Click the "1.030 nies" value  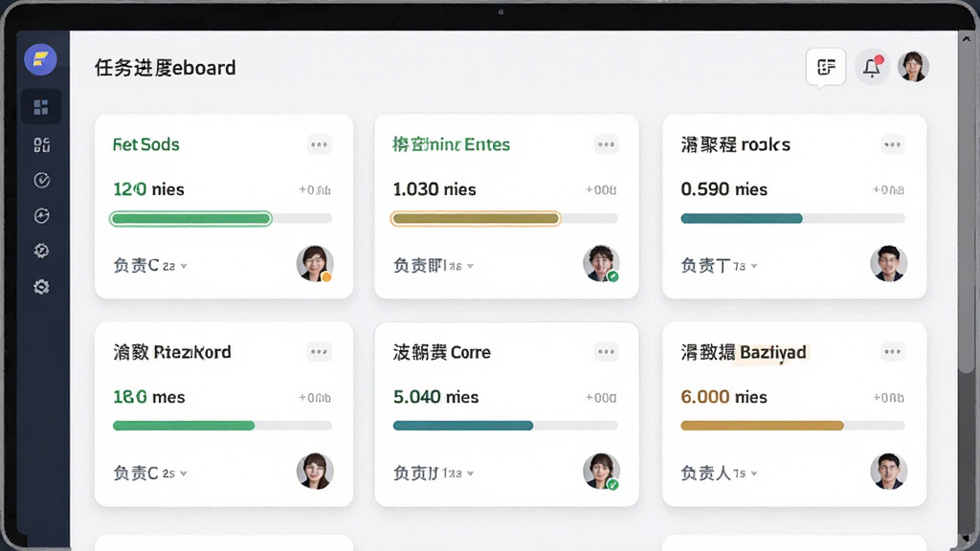click(434, 189)
